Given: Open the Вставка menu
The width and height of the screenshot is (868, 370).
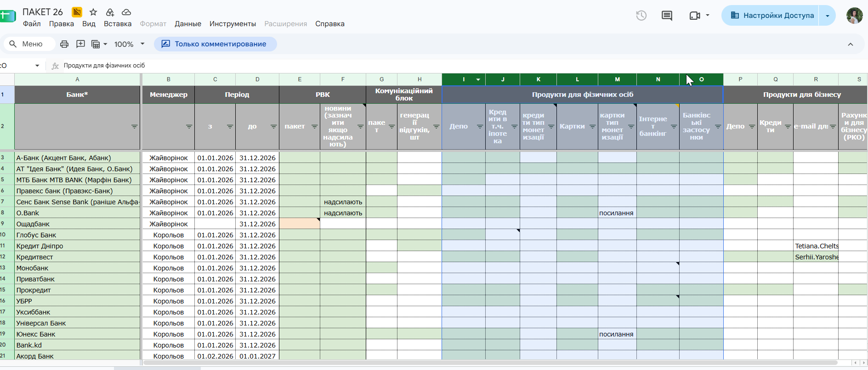Looking at the screenshot, I should [x=118, y=24].
